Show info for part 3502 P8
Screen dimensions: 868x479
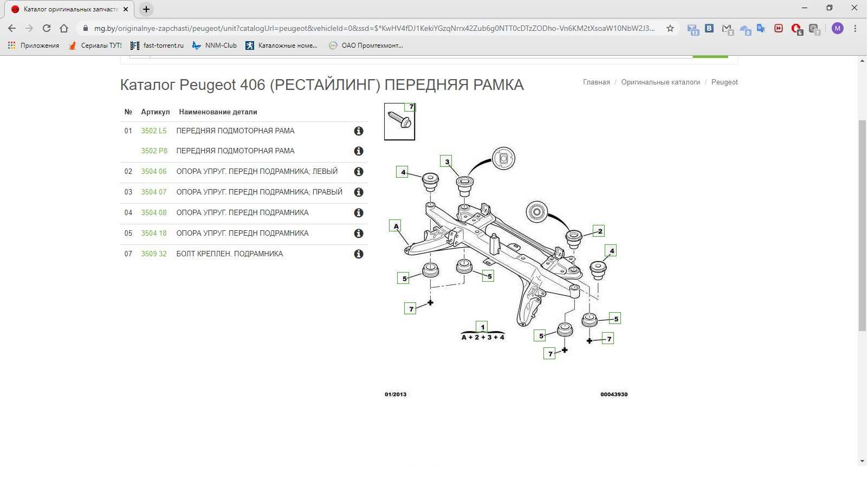coord(359,151)
